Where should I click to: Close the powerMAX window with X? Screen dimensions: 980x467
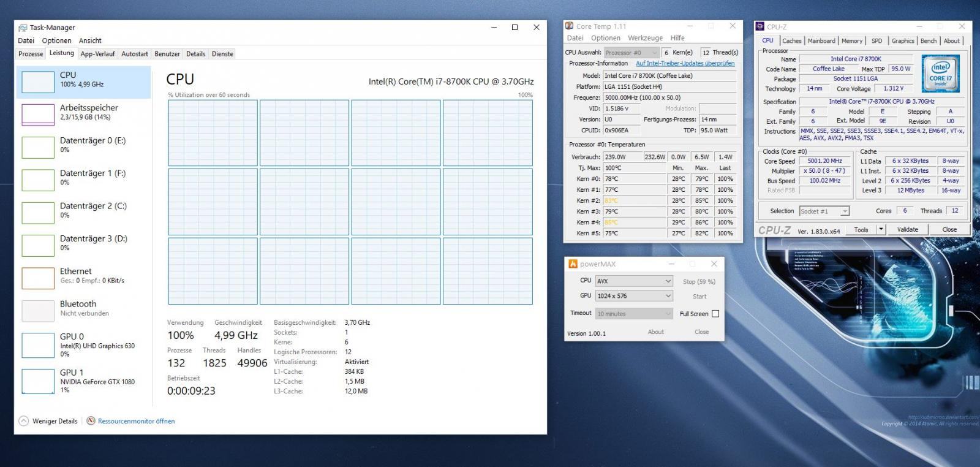point(714,264)
